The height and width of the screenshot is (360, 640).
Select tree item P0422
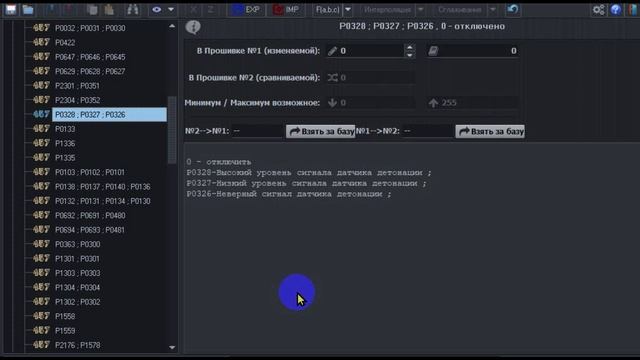65,42
